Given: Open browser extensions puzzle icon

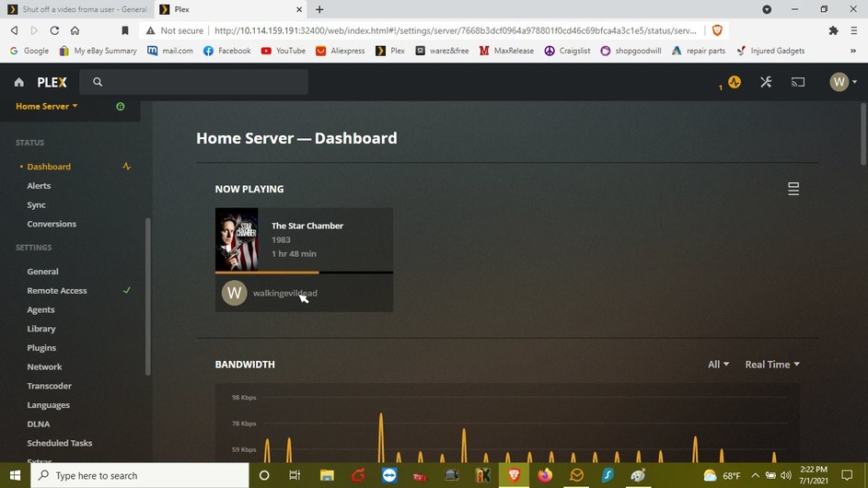Looking at the screenshot, I should point(833,30).
